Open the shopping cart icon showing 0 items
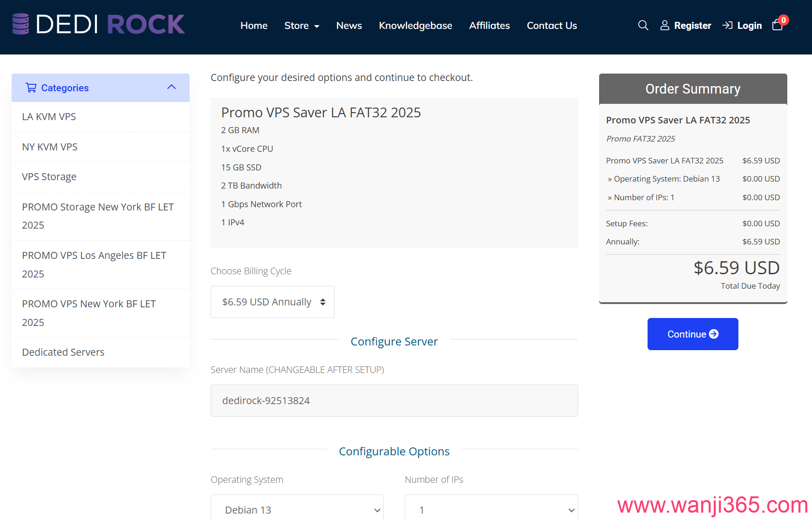This screenshot has height=521, width=812. (x=777, y=25)
